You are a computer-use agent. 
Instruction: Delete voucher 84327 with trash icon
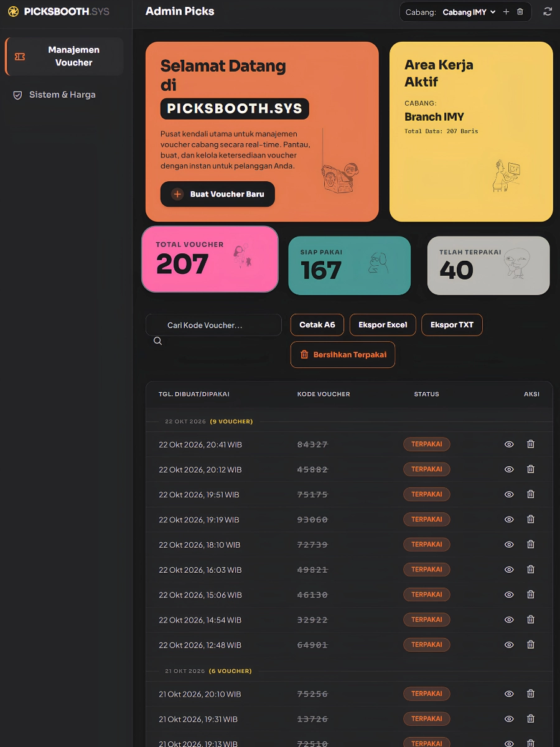pyautogui.click(x=531, y=444)
